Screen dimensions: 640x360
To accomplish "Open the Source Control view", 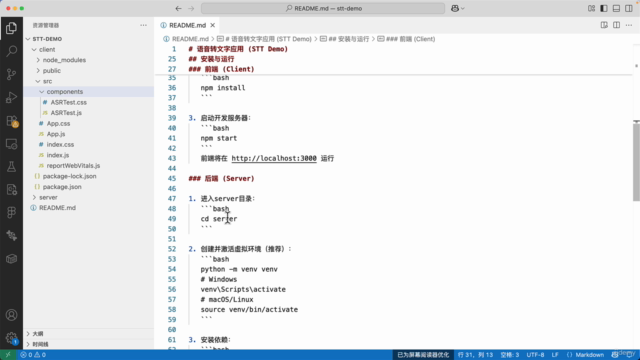I will click(11, 74).
